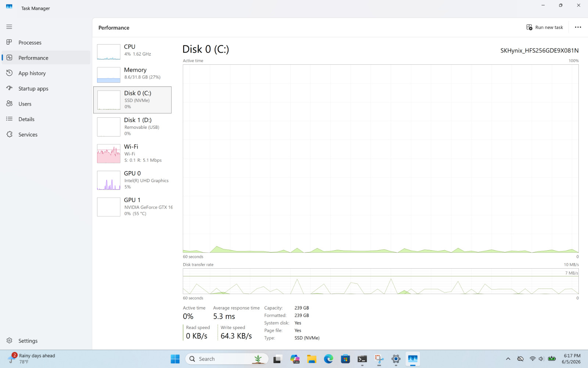Select the Wi-Fi activity thumbnail

108,153
